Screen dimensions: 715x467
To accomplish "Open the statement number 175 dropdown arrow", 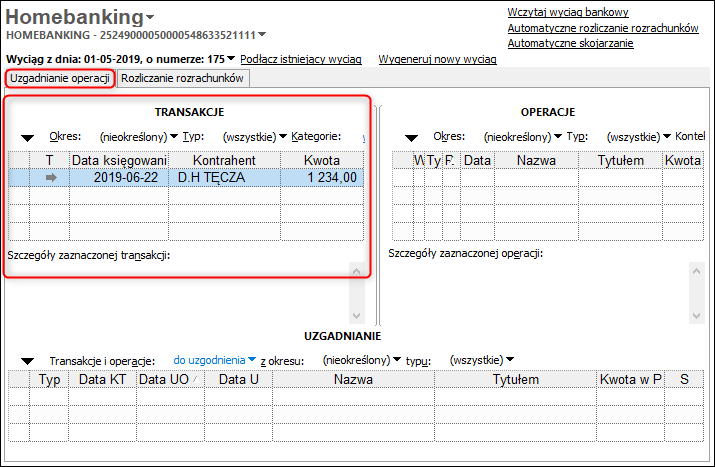I will pyautogui.click(x=231, y=58).
